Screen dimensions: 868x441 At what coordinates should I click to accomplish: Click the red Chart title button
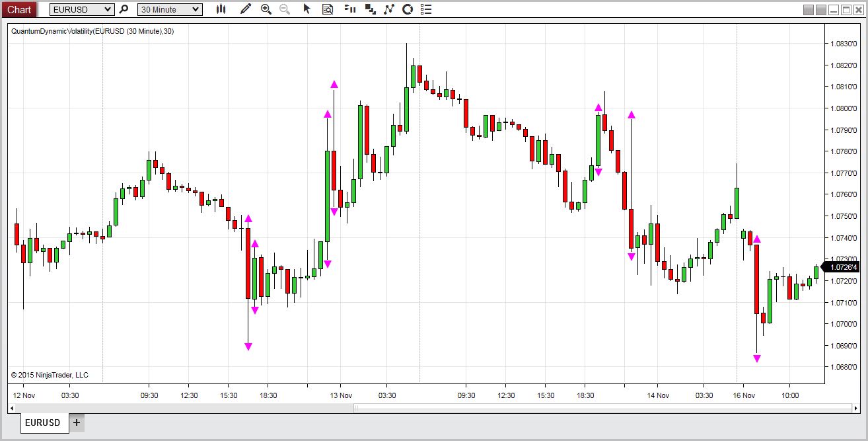(18, 9)
